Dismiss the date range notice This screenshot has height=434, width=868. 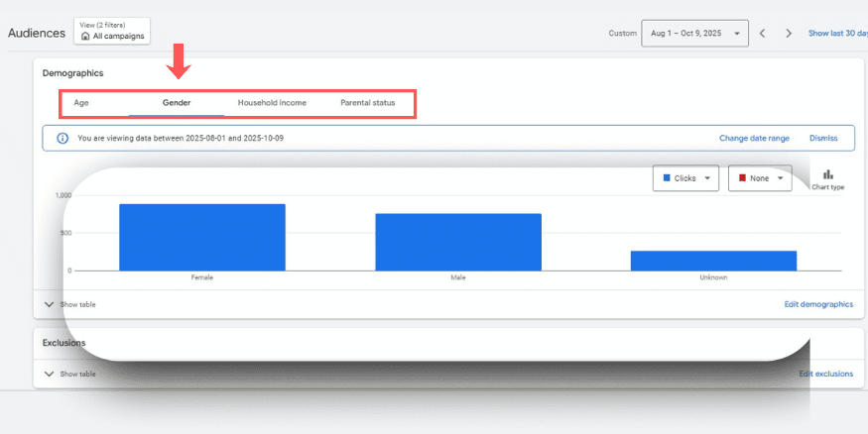[x=823, y=139]
